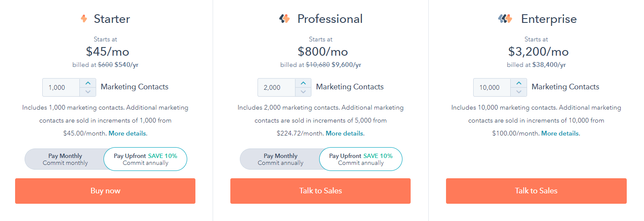Select Pay Monthly for Starter plan
The height and width of the screenshot is (221, 644).
pos(65,159)
